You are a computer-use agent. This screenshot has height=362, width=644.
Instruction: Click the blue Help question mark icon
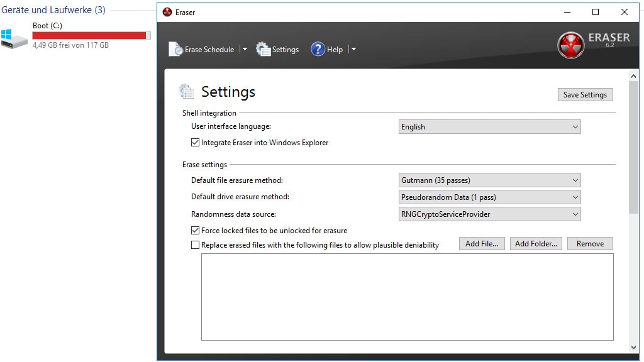[318, 49]
